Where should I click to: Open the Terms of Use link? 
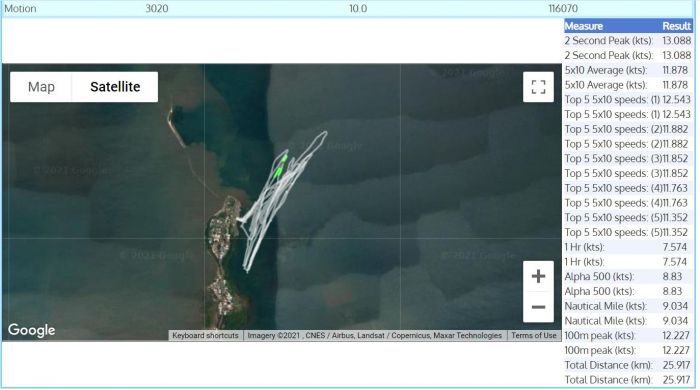[x=534, y=335]
